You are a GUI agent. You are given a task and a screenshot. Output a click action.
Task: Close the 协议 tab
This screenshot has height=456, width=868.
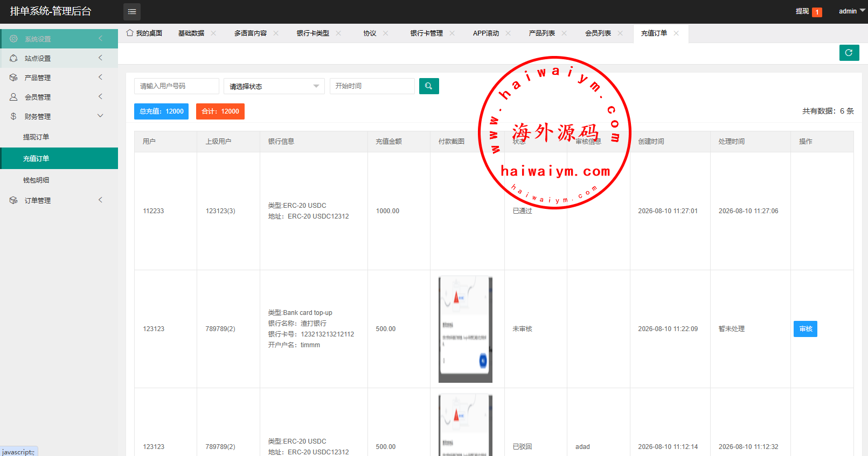[x=386, y=33]
